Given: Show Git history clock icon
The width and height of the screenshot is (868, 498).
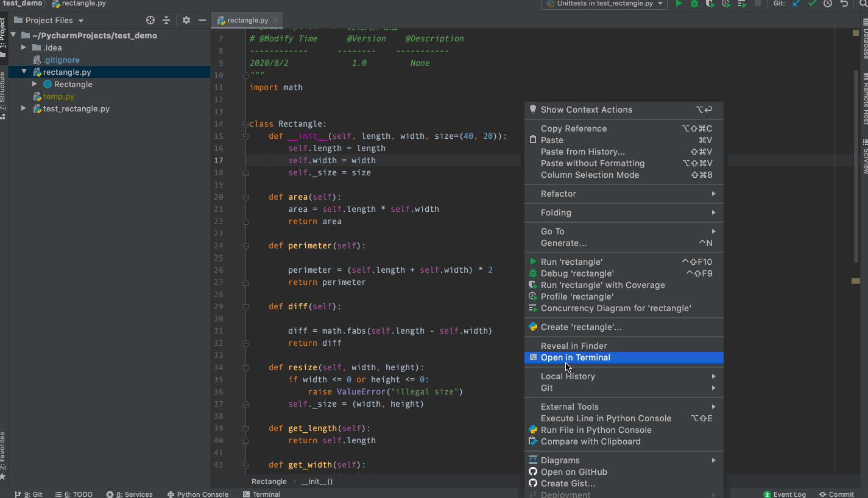Looking at the screenshot, I should [828, 4].
